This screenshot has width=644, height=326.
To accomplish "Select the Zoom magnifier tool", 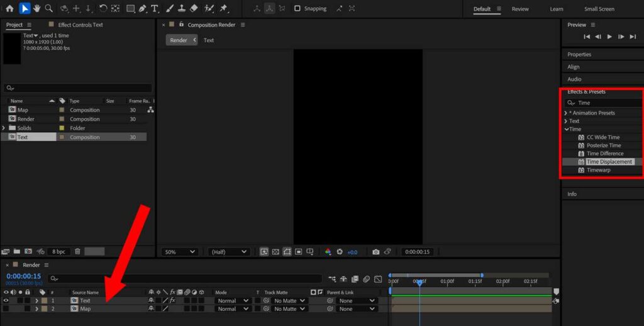I will tap(48, 8).
